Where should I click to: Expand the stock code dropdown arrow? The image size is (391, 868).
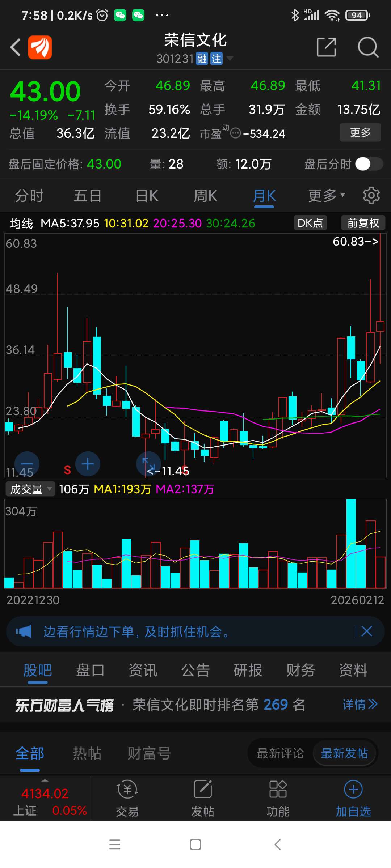[x=230, y=58]
